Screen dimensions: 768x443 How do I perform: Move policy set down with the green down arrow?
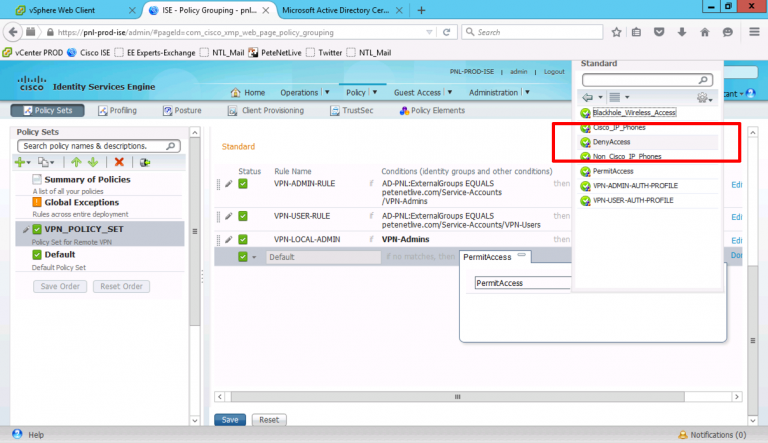click(93, 162)
